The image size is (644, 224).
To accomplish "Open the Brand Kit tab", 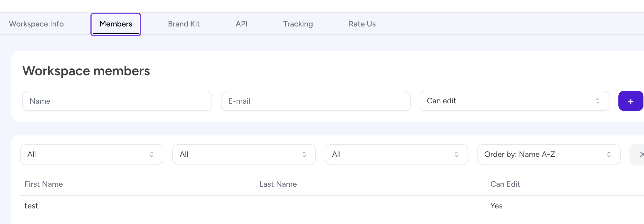I will click(x=184, y=24).
